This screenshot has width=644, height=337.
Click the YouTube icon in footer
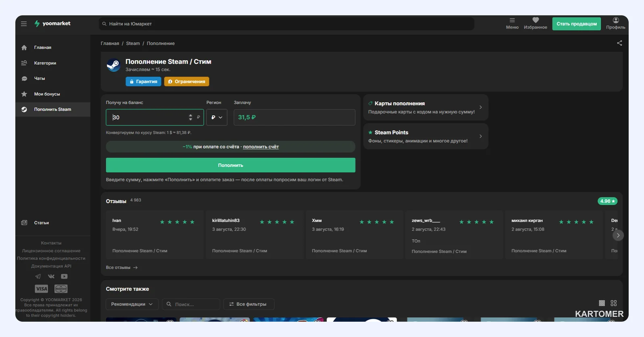(x=64, y=277)
